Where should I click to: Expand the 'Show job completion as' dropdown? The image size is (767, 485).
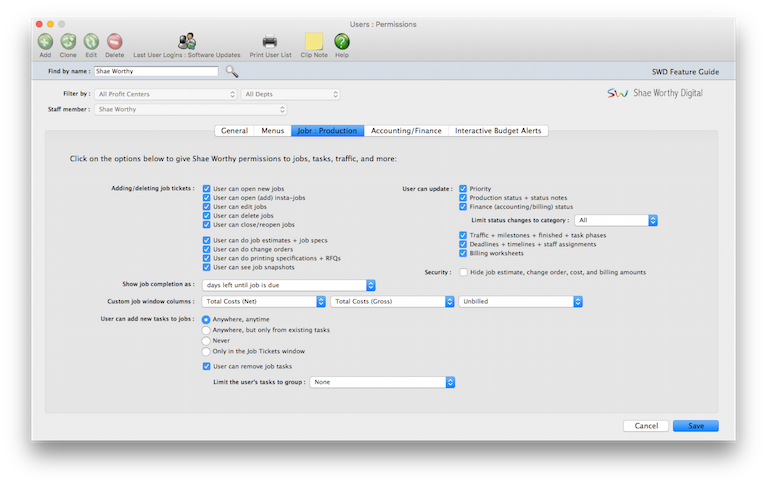pyautogui.click(x=274, y=285)
